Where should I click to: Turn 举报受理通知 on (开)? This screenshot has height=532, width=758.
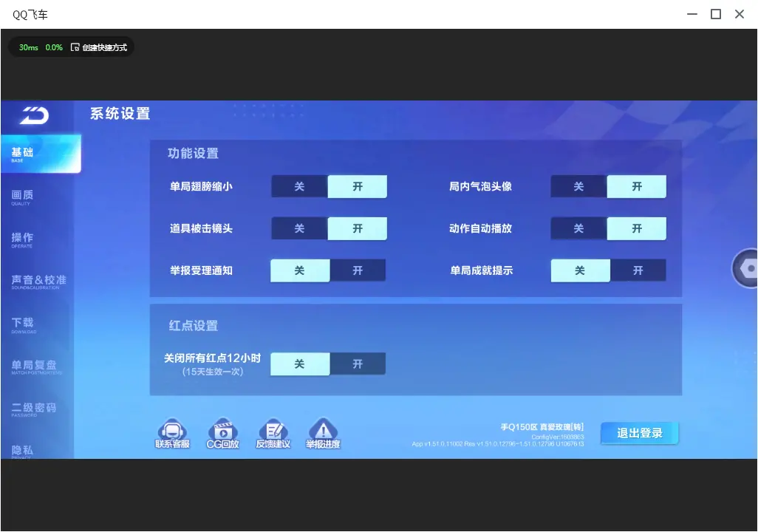tap(358, 271)
